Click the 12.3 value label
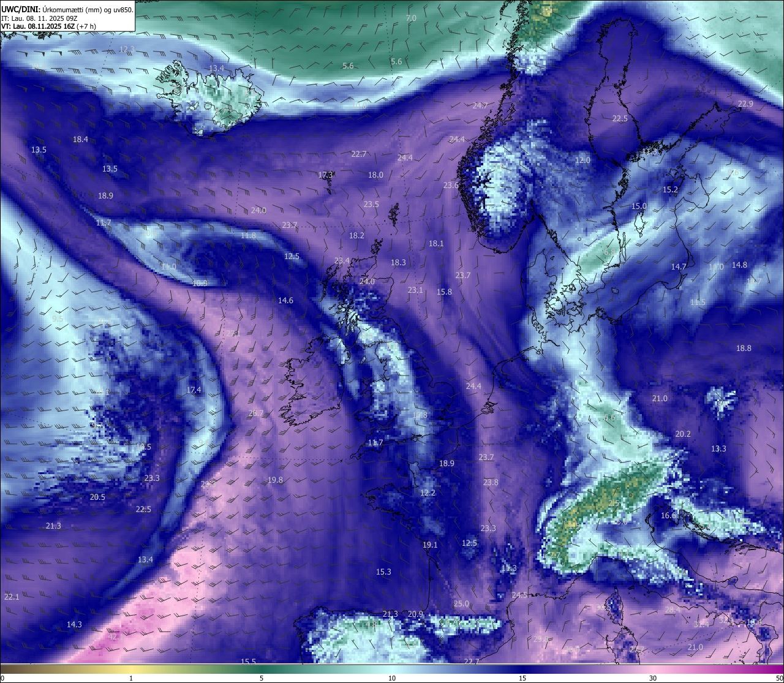This screenshot has height=683, width=784. 127,50
